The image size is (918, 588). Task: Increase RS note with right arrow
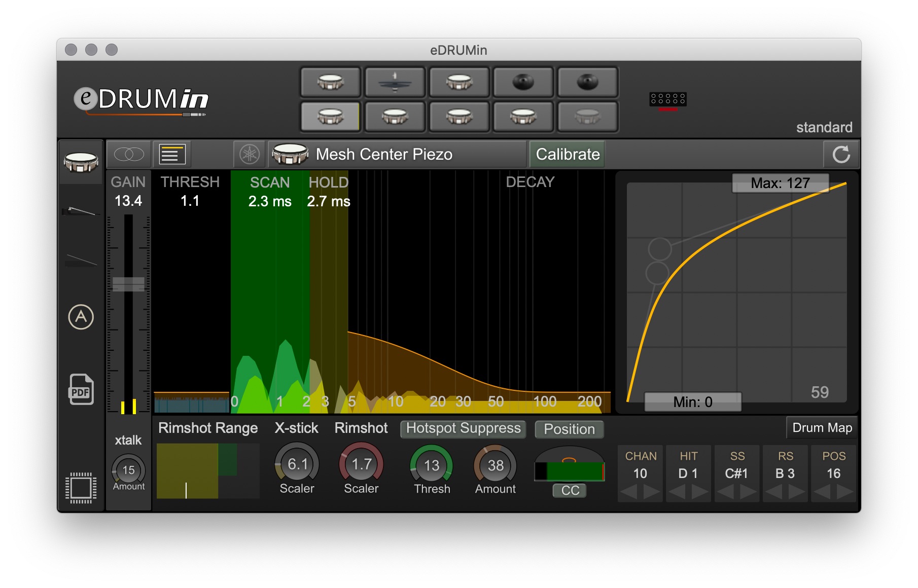pyautogui.click(x=796, y=492)
